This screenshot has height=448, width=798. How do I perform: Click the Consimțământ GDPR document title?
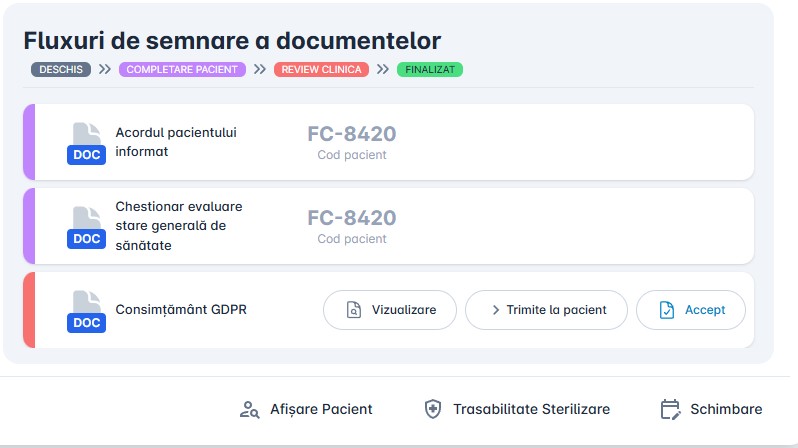coord(181,310)
